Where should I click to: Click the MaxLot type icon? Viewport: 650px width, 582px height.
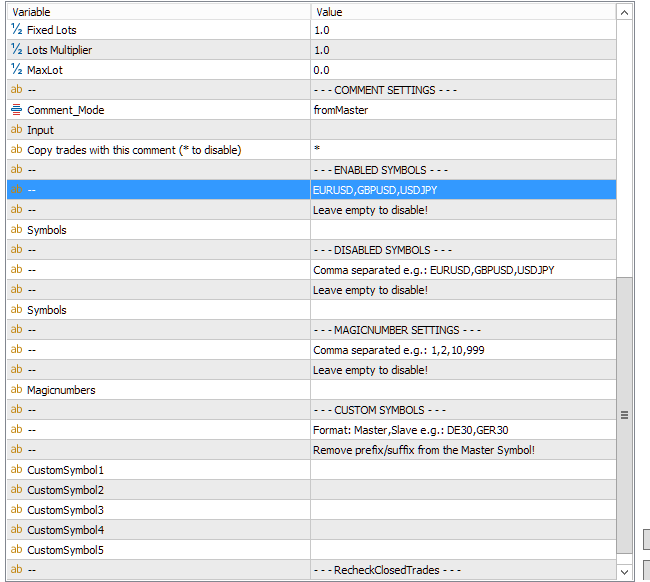[x=16, y=70]
